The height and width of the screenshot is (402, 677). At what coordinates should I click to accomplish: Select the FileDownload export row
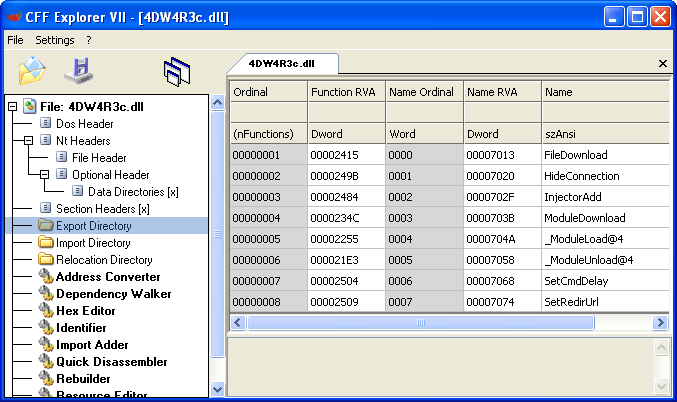[575, 155]
